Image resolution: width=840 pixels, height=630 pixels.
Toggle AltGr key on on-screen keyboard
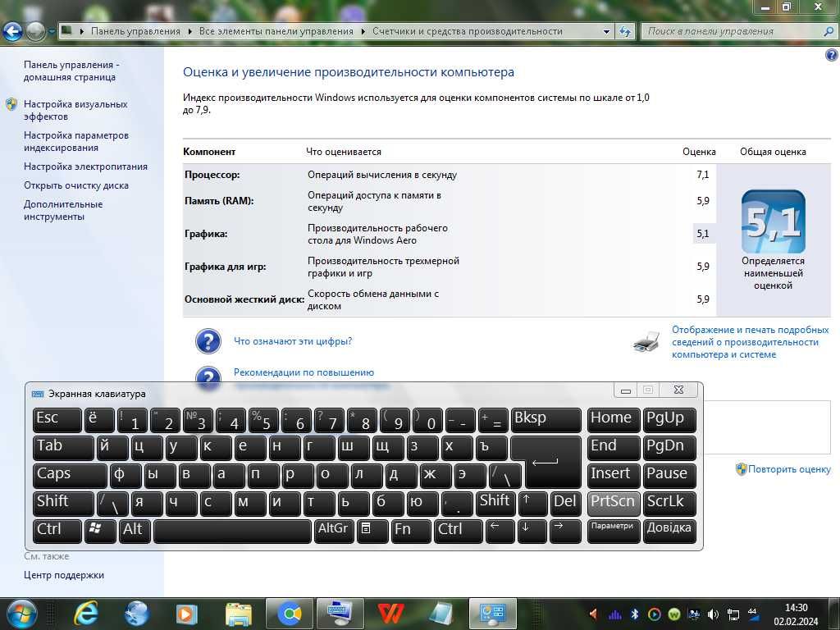pyautogui.click(x=334, y=531)
